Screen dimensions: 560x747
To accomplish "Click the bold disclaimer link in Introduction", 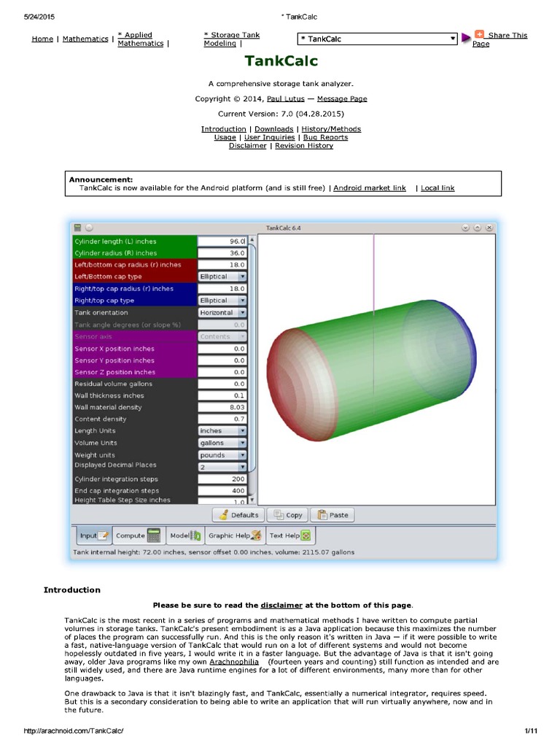I will click(x=281, y=605).
